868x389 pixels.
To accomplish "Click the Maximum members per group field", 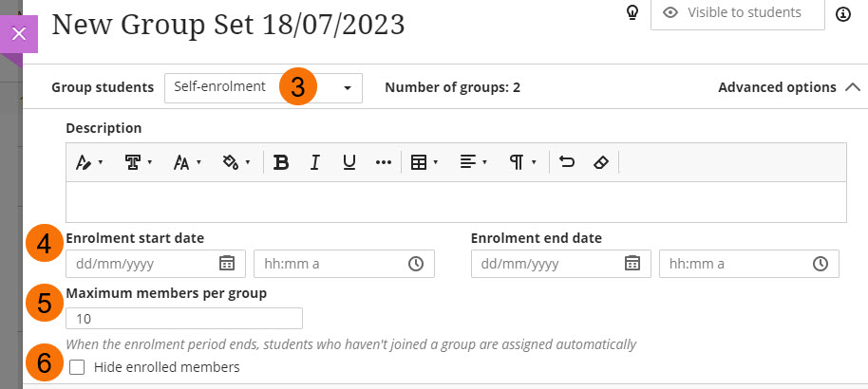I will point(184,319).
